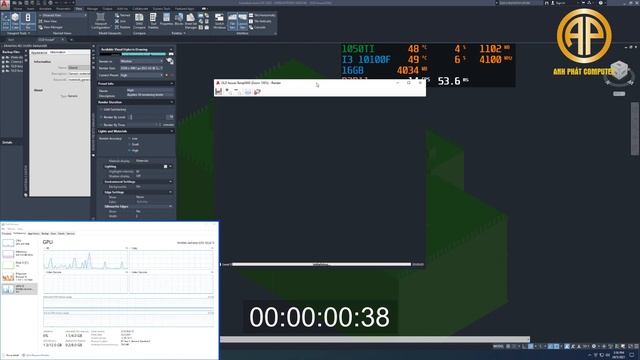The image size is (640, 360).
Task: Toggle the Navigation Bar ribbon button
Action: [x=28, y=21]
